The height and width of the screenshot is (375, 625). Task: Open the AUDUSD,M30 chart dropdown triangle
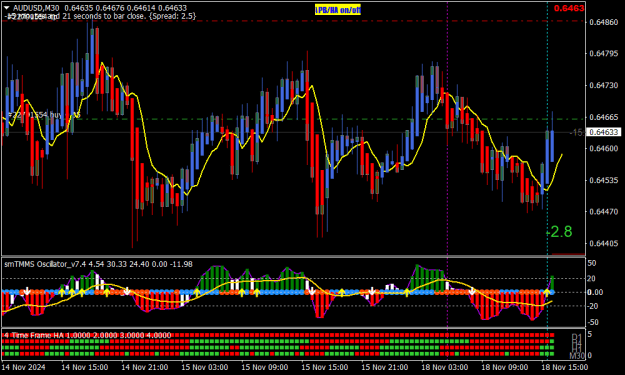6,8
